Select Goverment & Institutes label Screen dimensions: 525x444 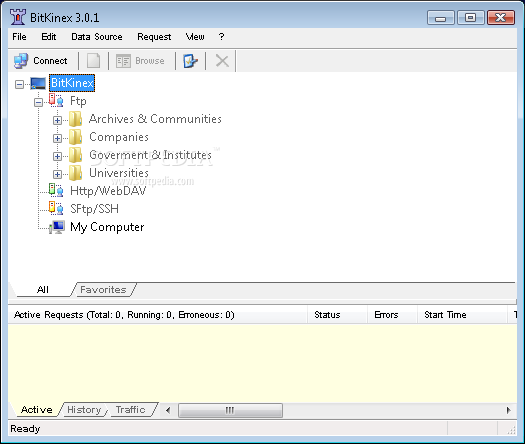pyautogui.click(x=150, y=155)
